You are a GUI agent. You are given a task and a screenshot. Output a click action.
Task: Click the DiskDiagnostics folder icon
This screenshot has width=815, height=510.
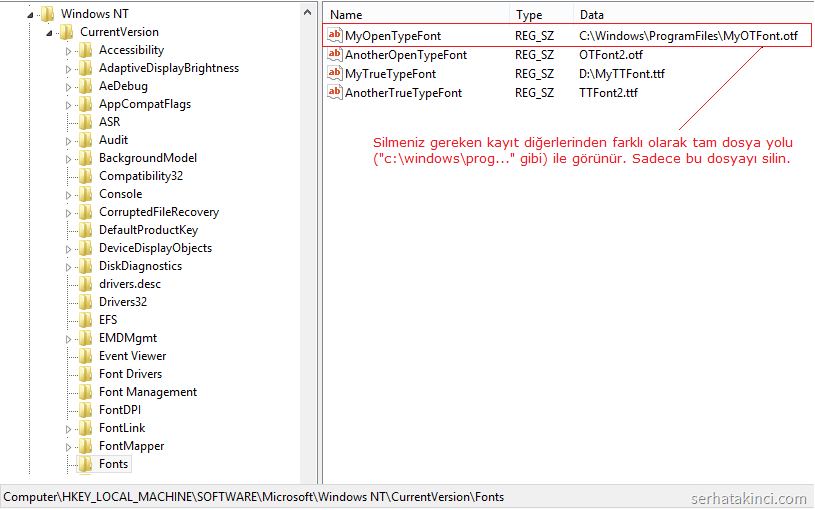pos(86,266)
